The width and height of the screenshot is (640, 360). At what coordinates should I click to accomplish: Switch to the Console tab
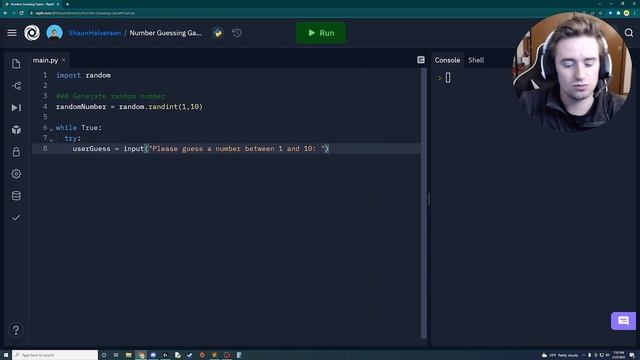(447, 60)
